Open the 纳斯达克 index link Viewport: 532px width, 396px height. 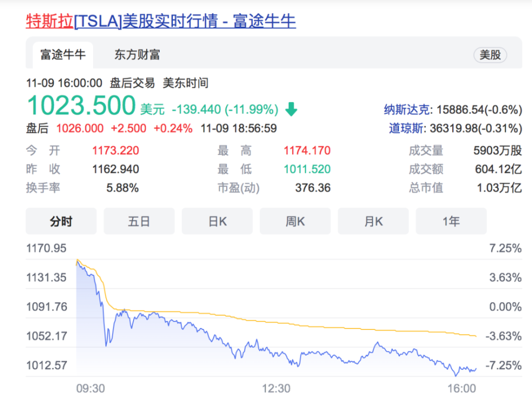point(406,110)
